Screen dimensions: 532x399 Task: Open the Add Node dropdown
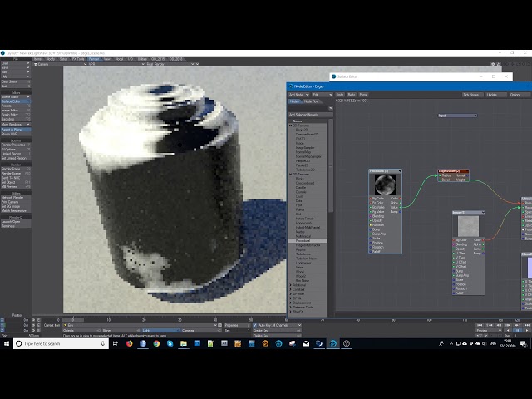[299, 95]
